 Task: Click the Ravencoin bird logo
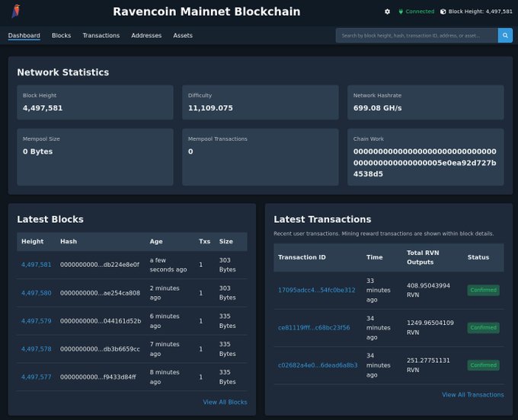pyautogui.click(x=16, y=11)
